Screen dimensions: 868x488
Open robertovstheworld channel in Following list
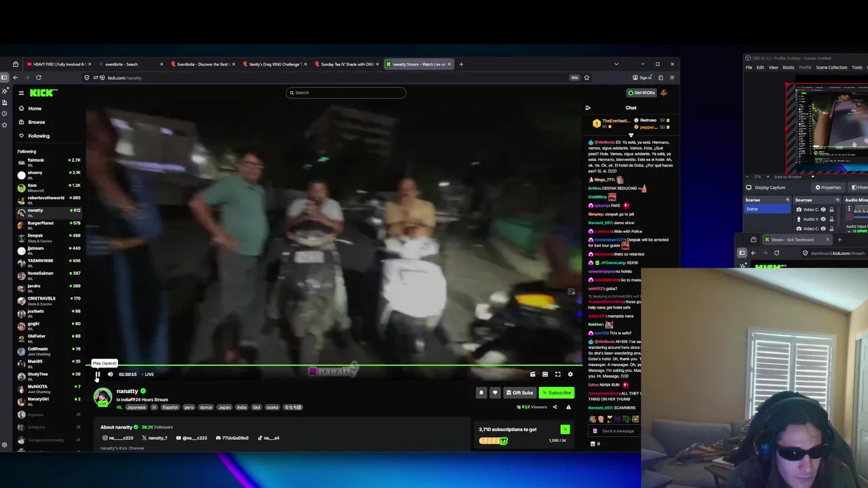(49, 199)
